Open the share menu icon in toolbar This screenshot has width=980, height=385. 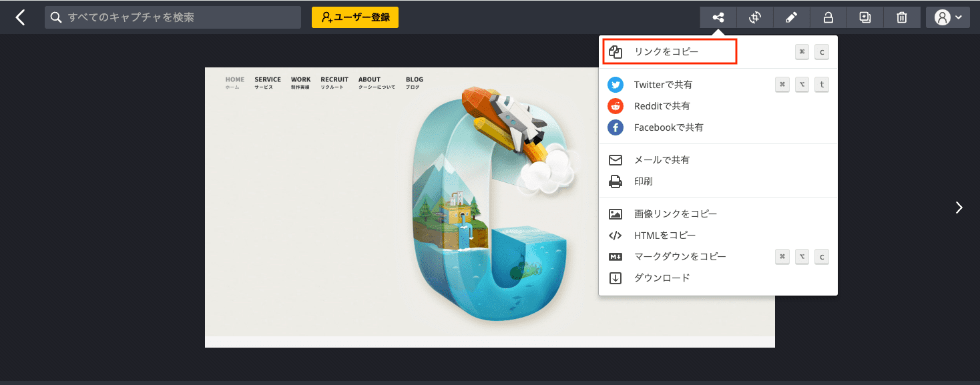tap(718, 17)
